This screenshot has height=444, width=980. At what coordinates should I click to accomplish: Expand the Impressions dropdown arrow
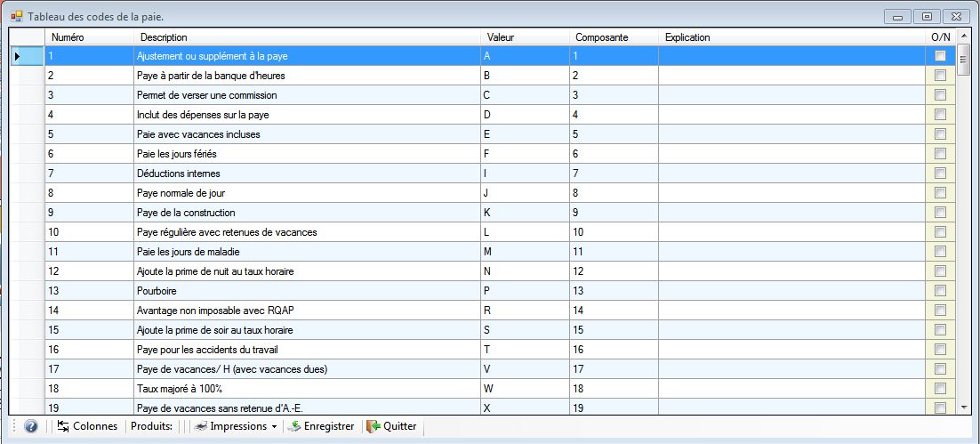(274, 427)
